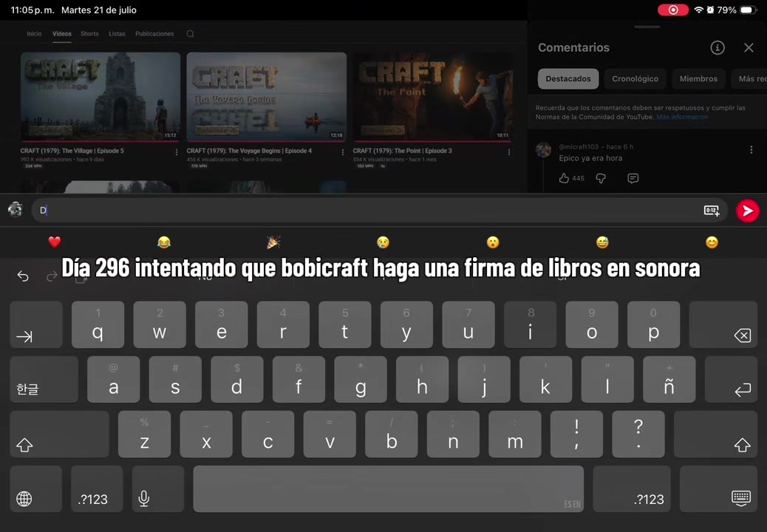
Task: Close the Comentarios panel
Action: coord(749,47)
